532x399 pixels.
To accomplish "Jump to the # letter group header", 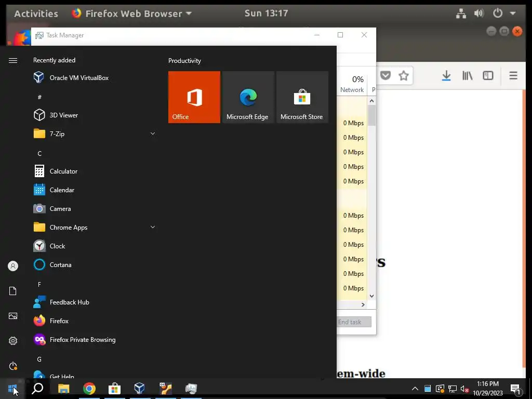I will point(39,97).
